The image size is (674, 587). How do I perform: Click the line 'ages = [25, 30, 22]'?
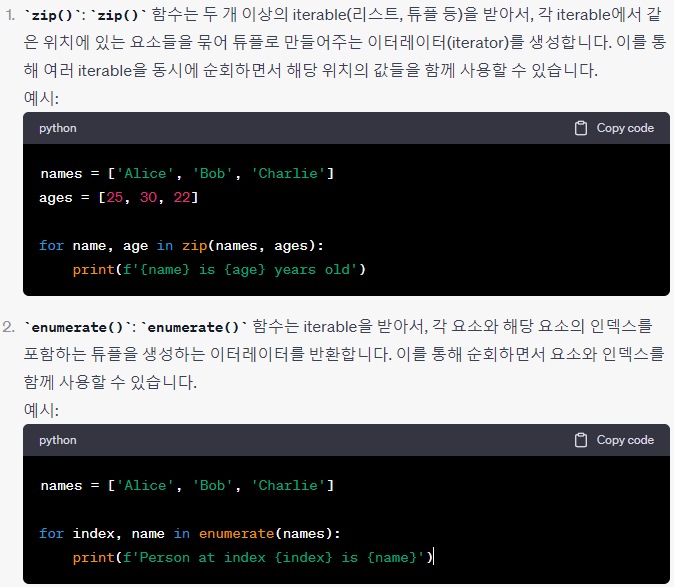coord(119,198)
